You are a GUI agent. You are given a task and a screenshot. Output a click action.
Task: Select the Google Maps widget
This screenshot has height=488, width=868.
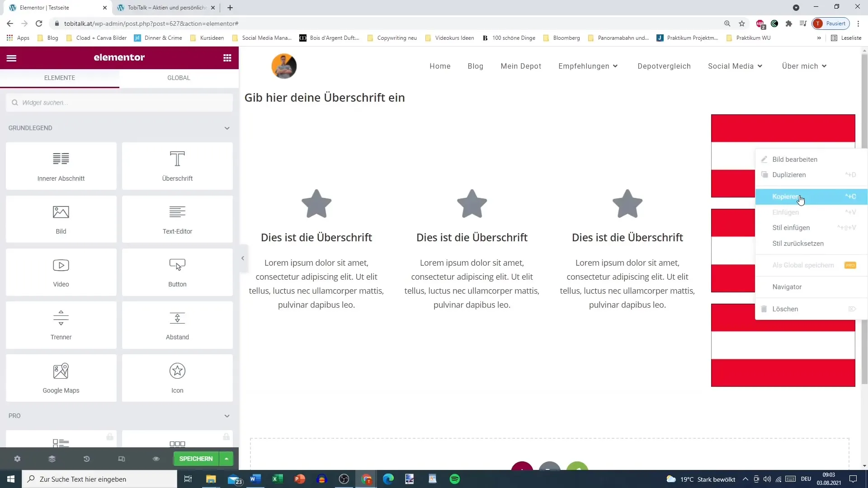(61, 378)
